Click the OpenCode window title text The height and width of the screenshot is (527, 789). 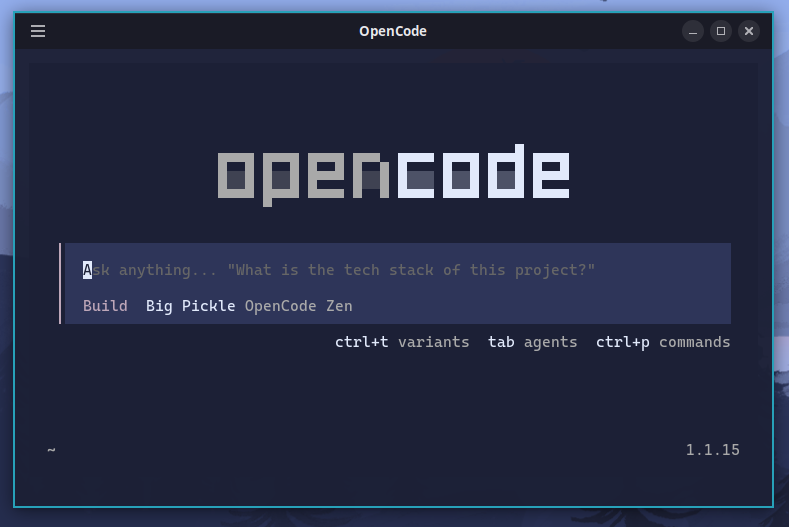pyautogui.click(x=393, y=31)
